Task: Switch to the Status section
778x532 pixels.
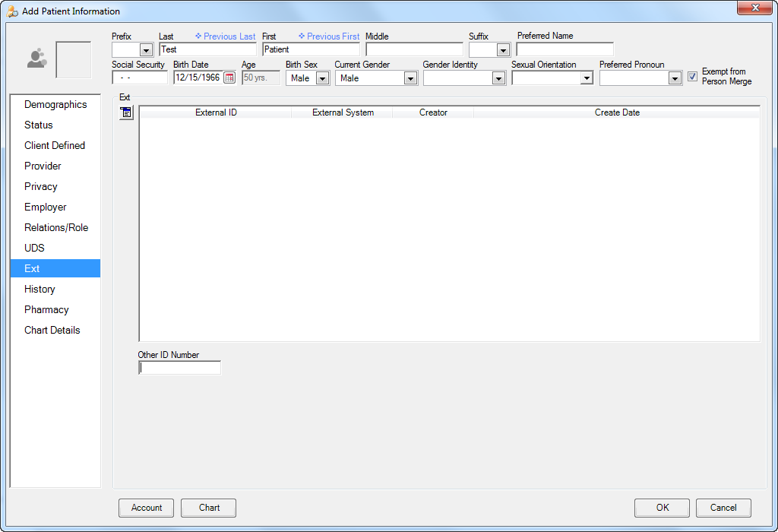Action: click(55, 125)
